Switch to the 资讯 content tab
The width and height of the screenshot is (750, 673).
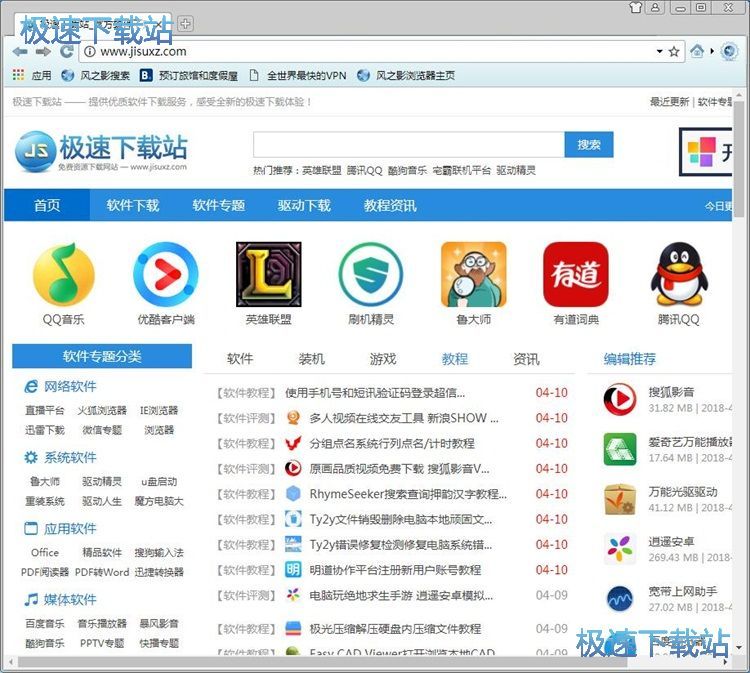click(526, 359)
